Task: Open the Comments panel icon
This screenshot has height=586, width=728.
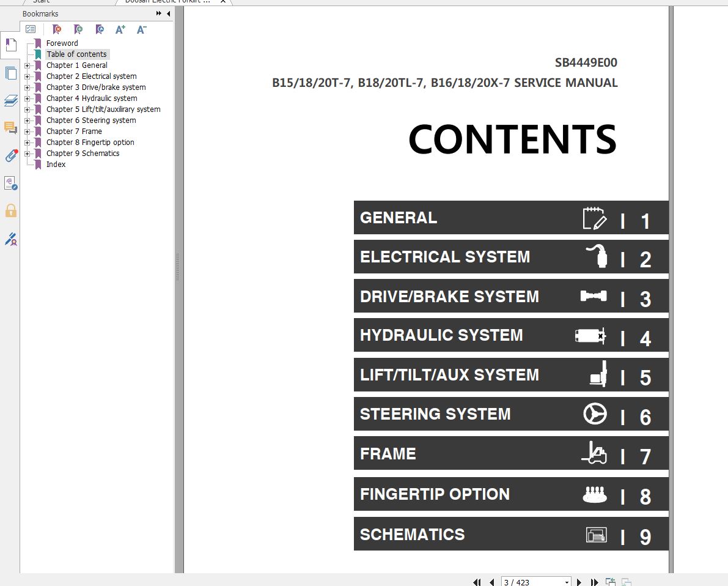Action: pyautogui.click(x=10, y=128)
